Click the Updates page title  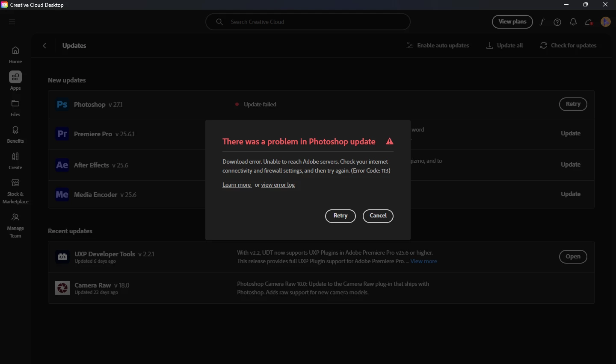[x=74, y=46]
